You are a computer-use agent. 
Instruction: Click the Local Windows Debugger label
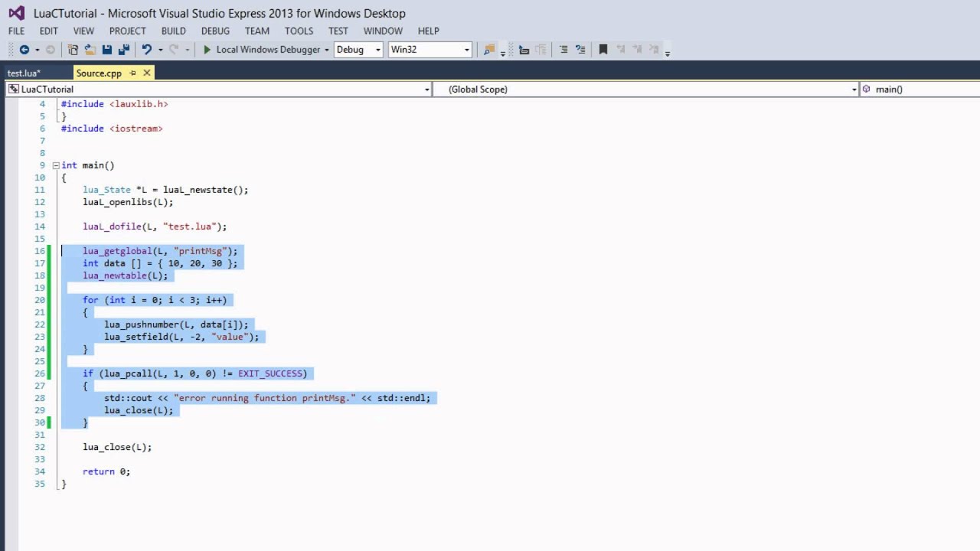268,50
